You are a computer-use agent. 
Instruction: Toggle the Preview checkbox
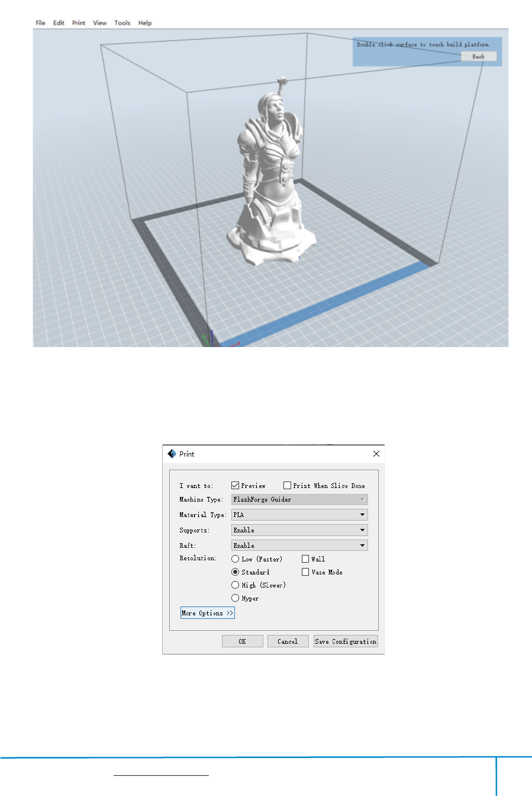point(235,486)
